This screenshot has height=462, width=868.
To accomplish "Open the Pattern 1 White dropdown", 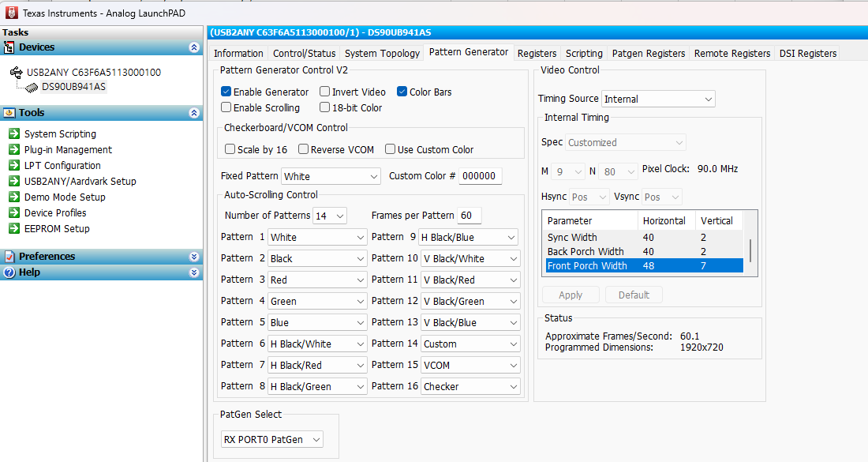I will click(317, 237).
